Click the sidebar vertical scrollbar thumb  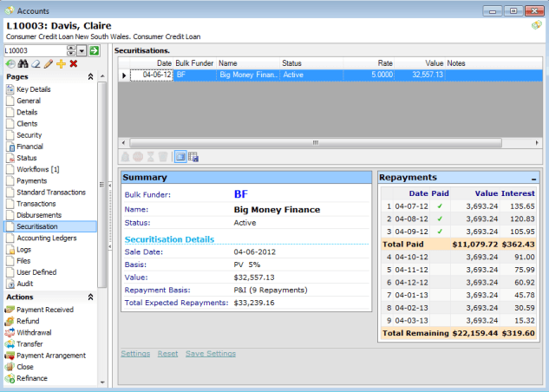click(x=102, y=185)
